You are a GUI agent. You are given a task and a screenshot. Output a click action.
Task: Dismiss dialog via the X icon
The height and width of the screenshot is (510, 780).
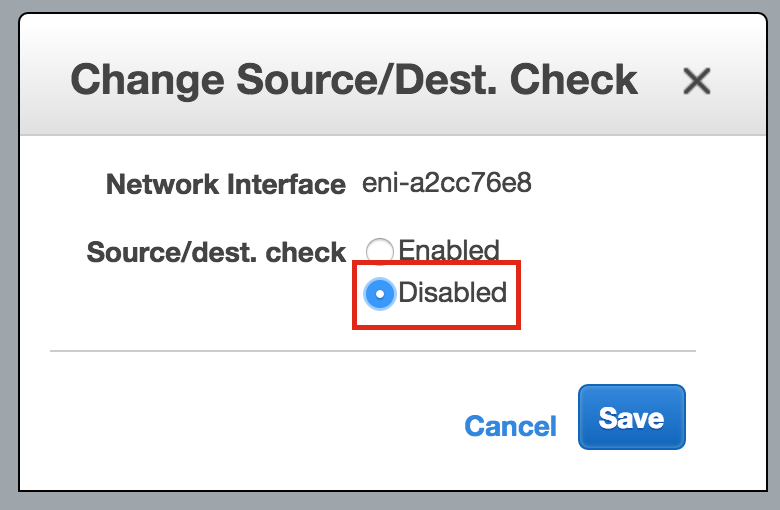tap(696, 81)
